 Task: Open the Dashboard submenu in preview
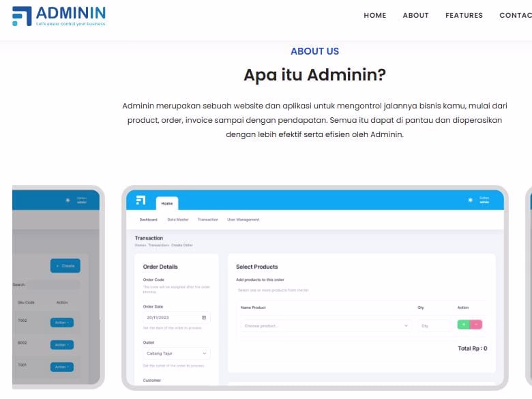(148, 220)
